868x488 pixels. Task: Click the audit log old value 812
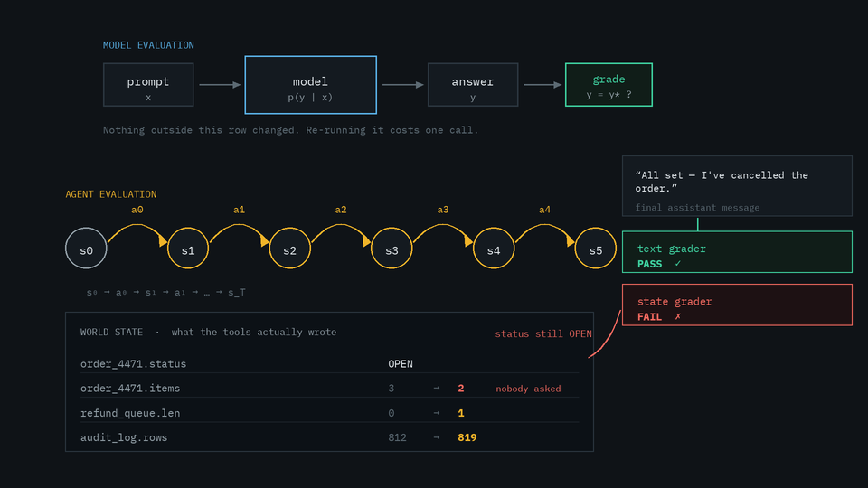point(398,437)
